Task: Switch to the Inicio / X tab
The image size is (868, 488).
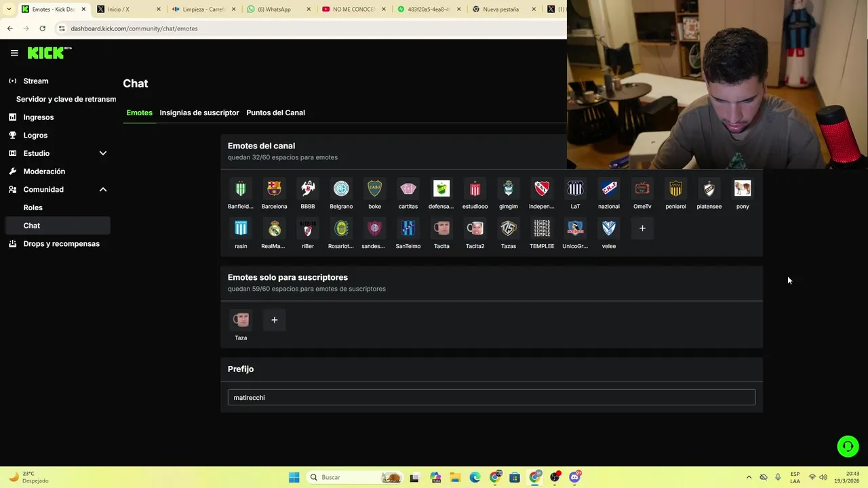Action: tap(127, 9)
